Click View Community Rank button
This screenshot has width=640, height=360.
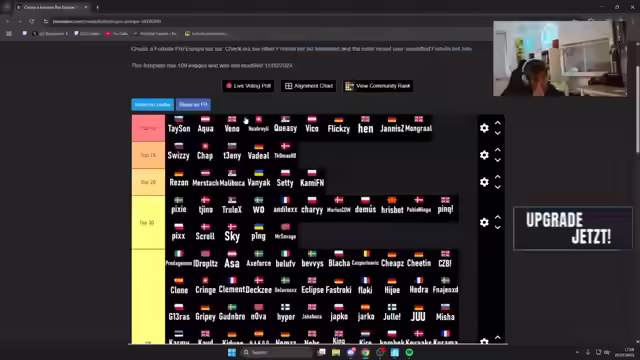378,86
